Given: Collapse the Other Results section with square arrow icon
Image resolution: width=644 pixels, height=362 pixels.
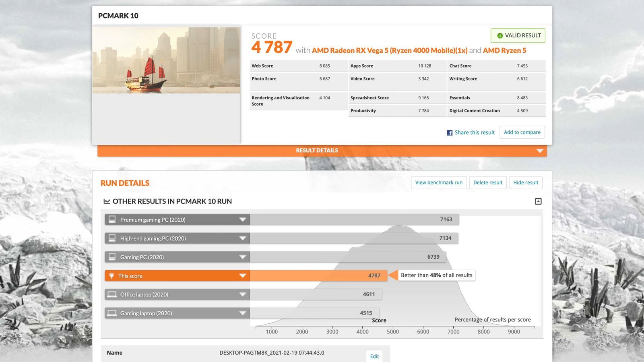Looking at the screenshot, I should tap(538, 202).
